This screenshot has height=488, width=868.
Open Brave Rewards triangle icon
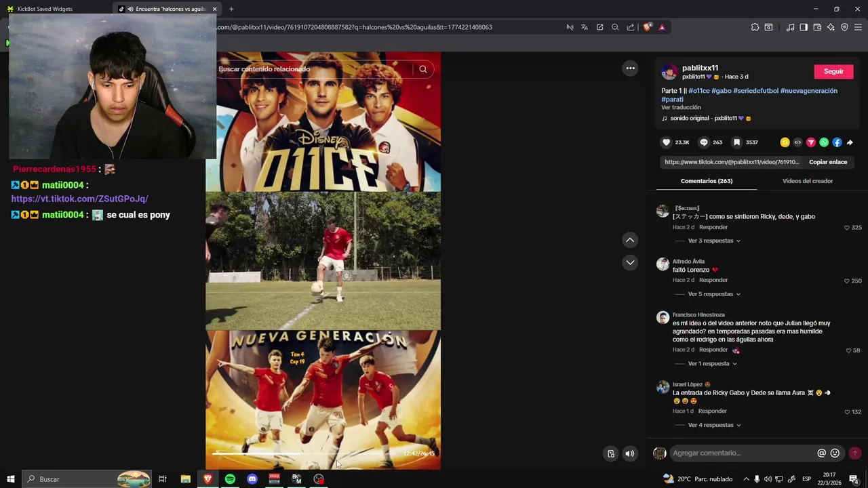pos(662,27)
